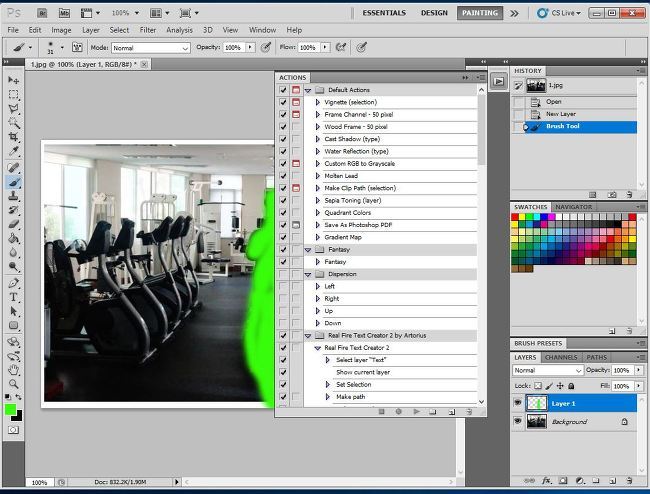Open the brush Mode dropdown
The height and width of the screenshot is (494, 650).
[x=151, y=48]
